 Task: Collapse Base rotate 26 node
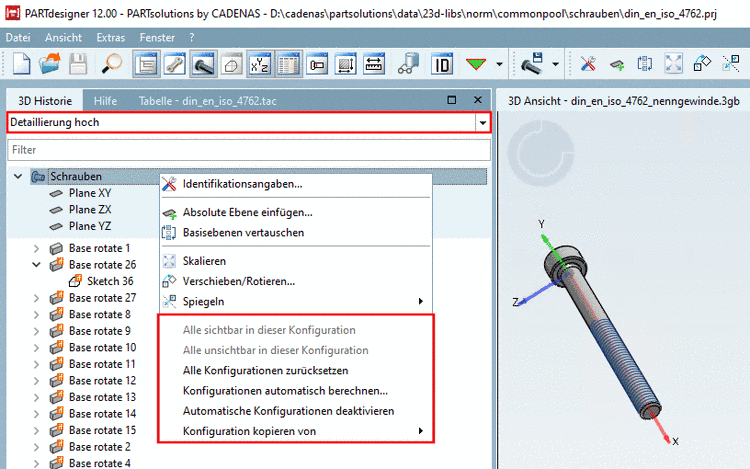36,264
